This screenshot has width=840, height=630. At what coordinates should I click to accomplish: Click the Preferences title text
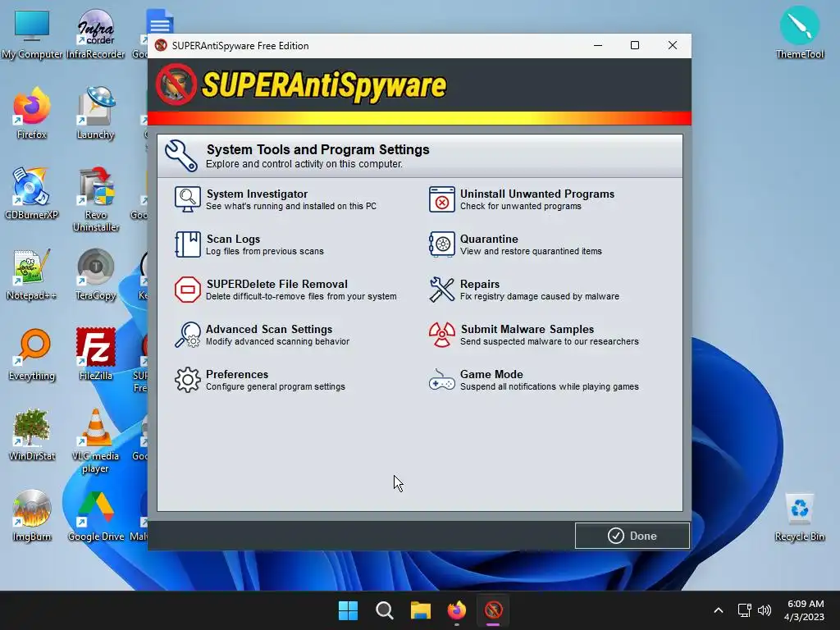point(237,374)
